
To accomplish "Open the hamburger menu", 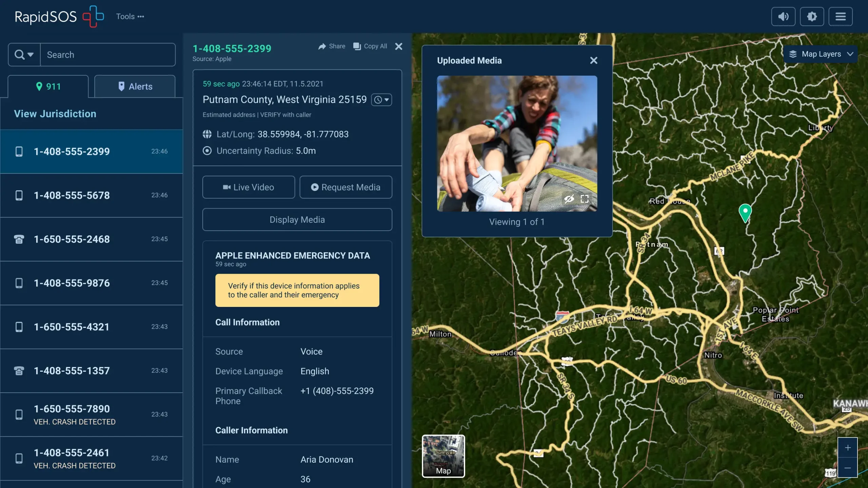I will tap(840, 16).
